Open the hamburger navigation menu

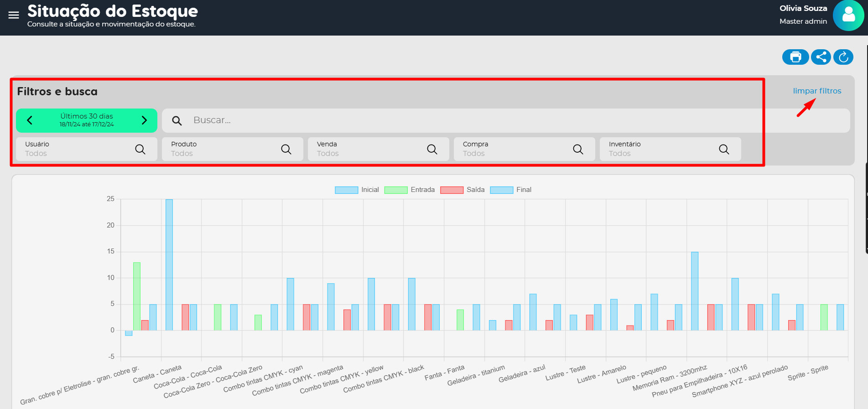14,15
